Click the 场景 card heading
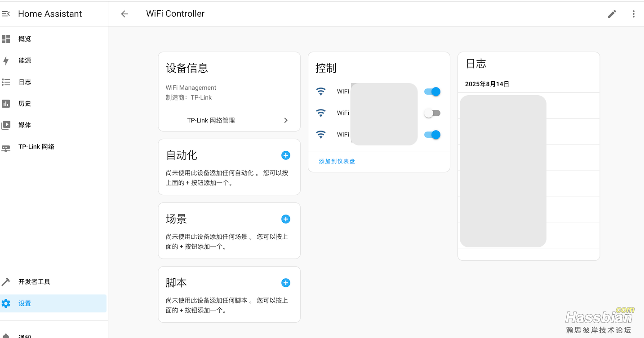The width and height of the screenshot is (644, 338). point(176,219)
